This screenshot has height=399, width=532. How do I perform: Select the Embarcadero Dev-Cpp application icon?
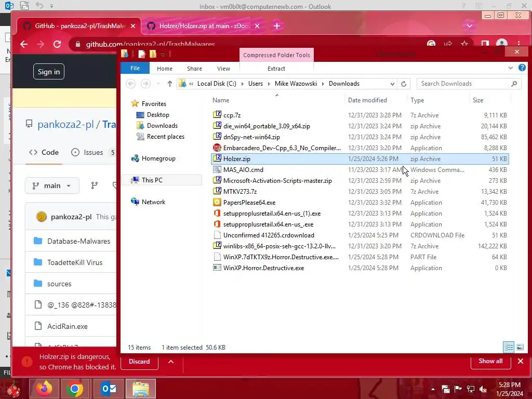tap(217, 148)
